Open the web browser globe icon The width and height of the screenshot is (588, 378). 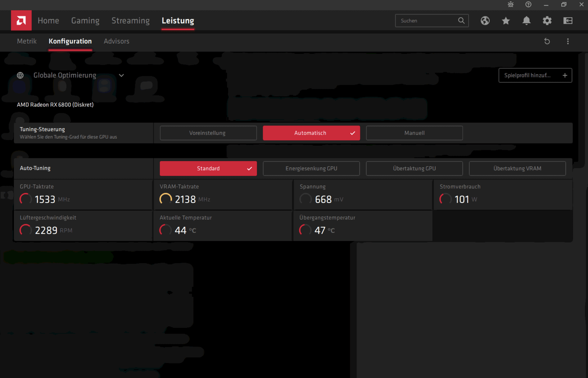pos(485,21)
